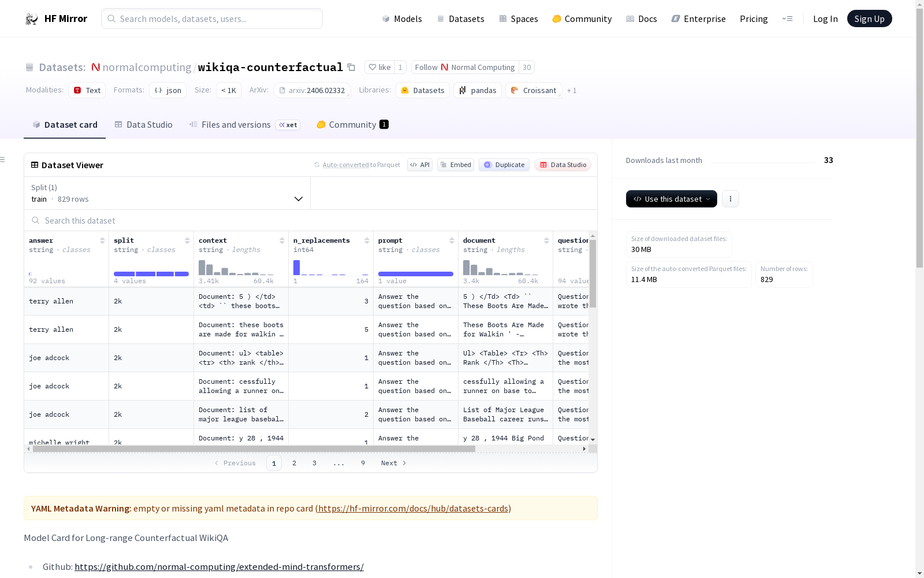Select the first 'terry allen' answer cell
Image resolution: width=924 pixels, height=578 pixels.
[66, 301]
